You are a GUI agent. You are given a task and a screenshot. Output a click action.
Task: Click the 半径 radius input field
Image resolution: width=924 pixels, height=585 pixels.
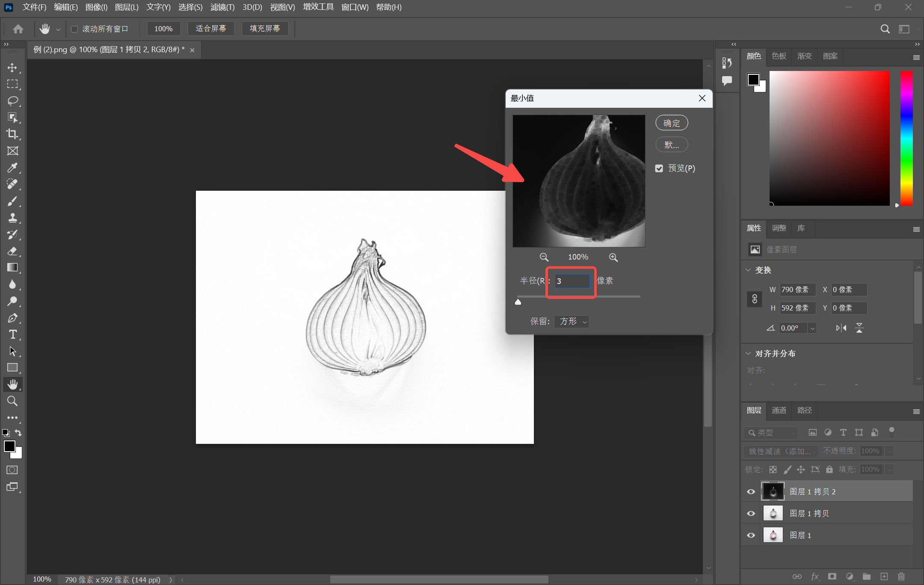572,281
